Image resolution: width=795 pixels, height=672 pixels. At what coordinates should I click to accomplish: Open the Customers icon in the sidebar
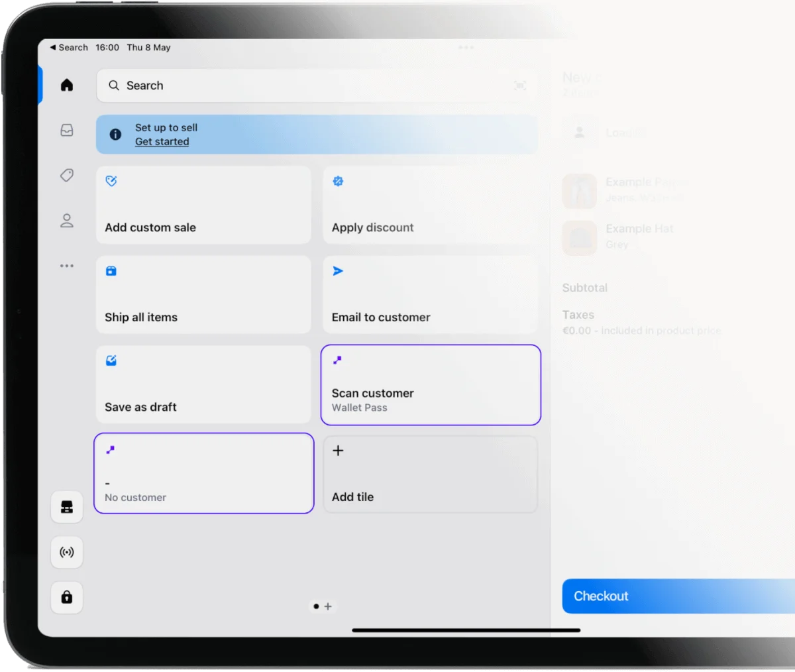(x=66, y=221)
